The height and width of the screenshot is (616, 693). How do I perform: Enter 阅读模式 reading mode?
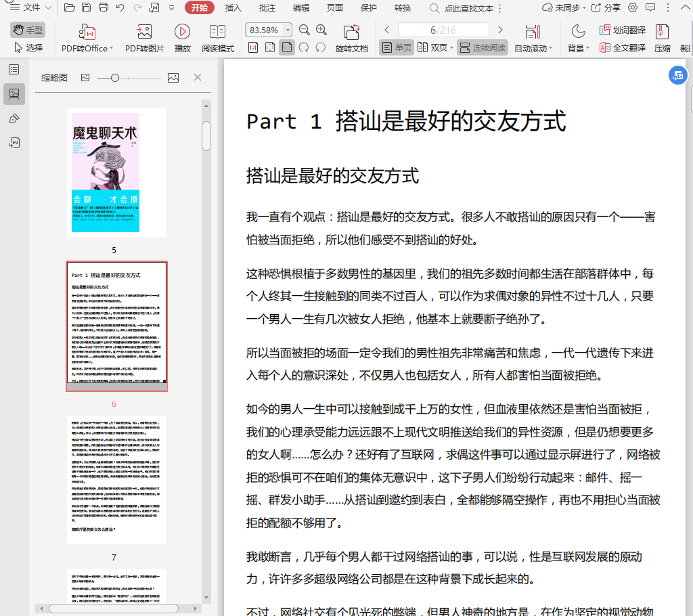coord(217,38)
